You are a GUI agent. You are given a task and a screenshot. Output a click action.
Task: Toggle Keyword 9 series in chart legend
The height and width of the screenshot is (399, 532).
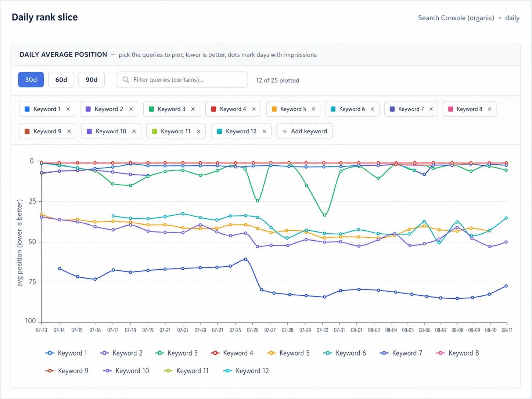pyautogui.click(x=67, y=371)
